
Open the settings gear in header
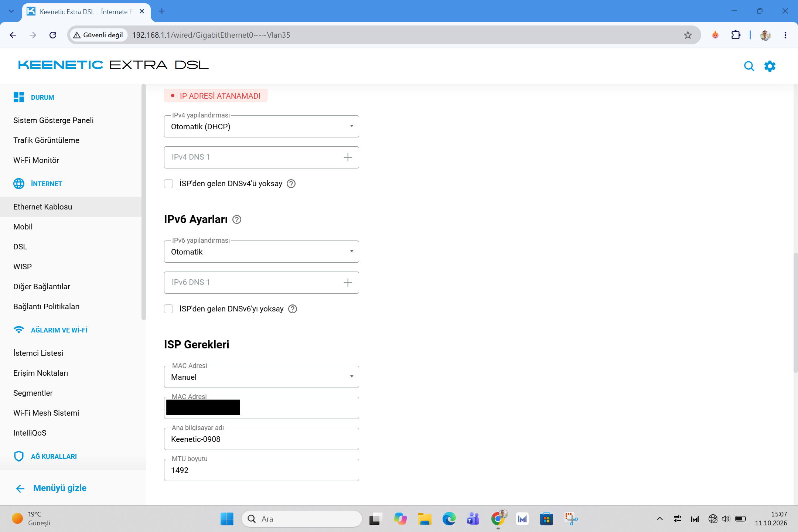point(770,66)
